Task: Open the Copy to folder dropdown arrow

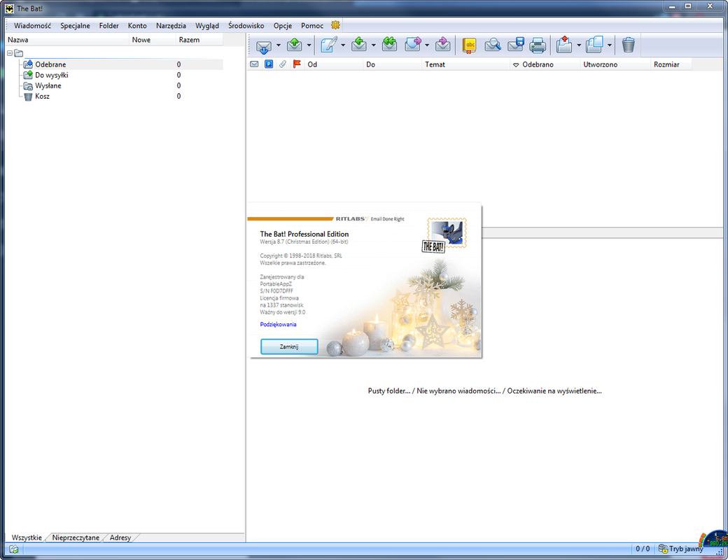Action: pyautogui.click(x=610, y=45)
